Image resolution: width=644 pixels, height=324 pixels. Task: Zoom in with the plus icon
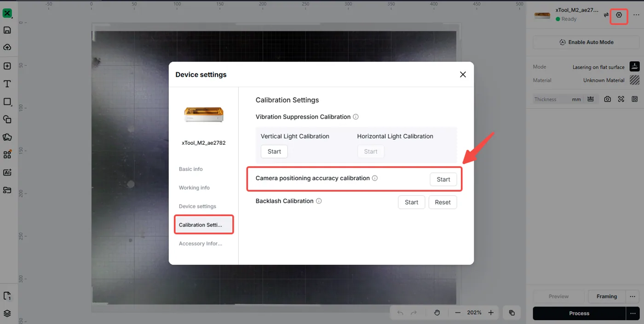point(491,313)
